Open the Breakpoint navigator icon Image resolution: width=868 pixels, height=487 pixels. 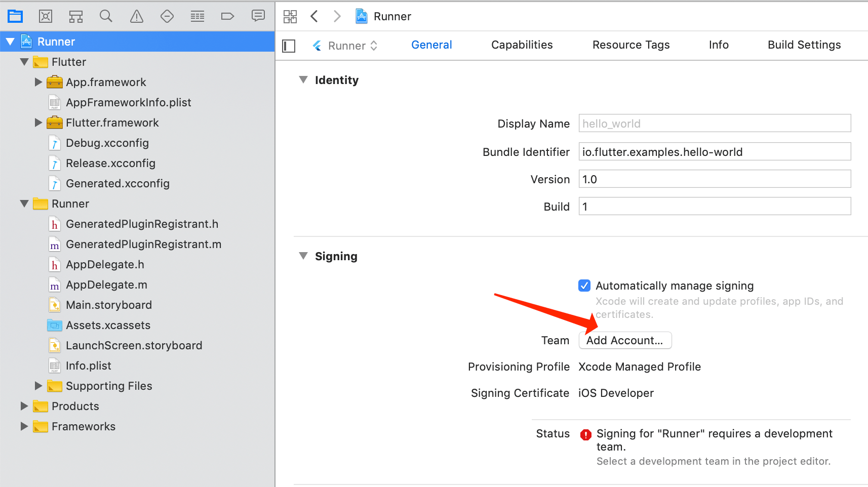coord(227,16)
